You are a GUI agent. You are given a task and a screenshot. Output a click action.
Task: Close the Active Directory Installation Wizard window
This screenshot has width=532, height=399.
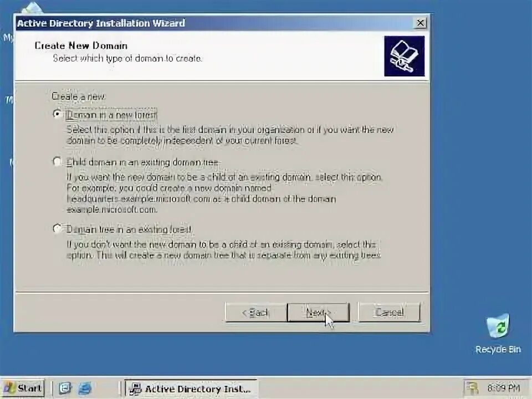[420, 23]
